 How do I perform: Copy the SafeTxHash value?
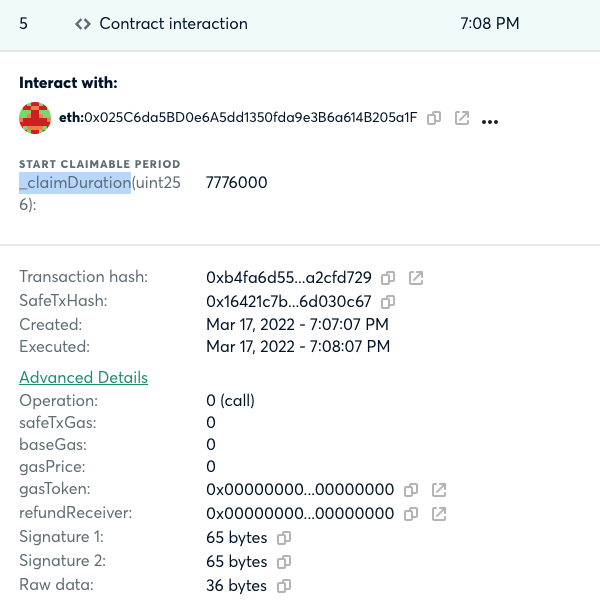388,302
